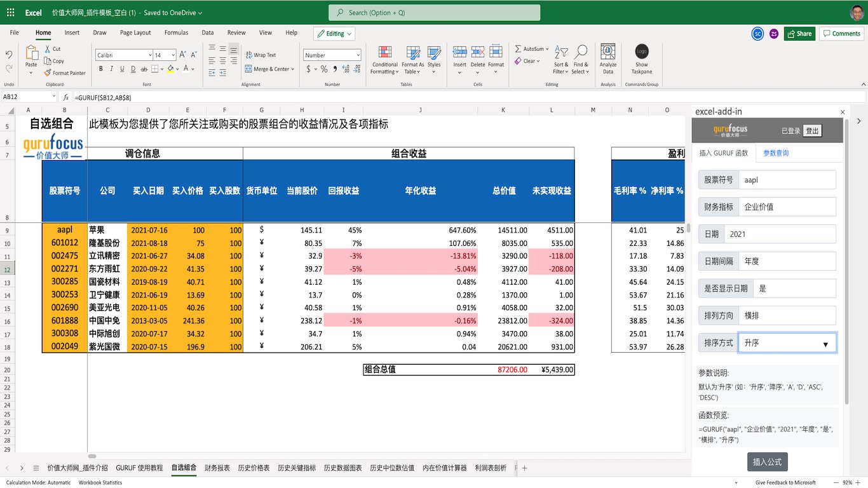Screen dimensions: 868x488
Task: Open the GURUF 使用教程 sheet tab
Action: [x=139, y=468]
